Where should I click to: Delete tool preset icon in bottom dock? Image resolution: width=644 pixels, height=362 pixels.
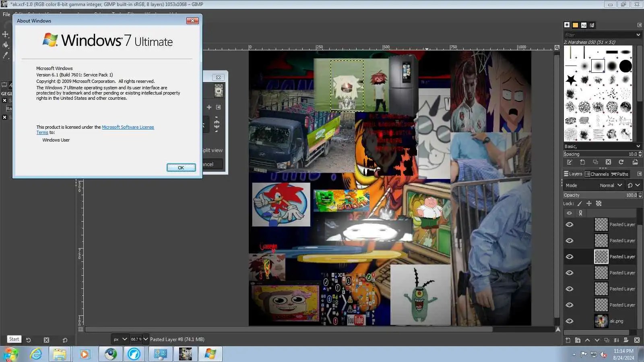[46, 340]
